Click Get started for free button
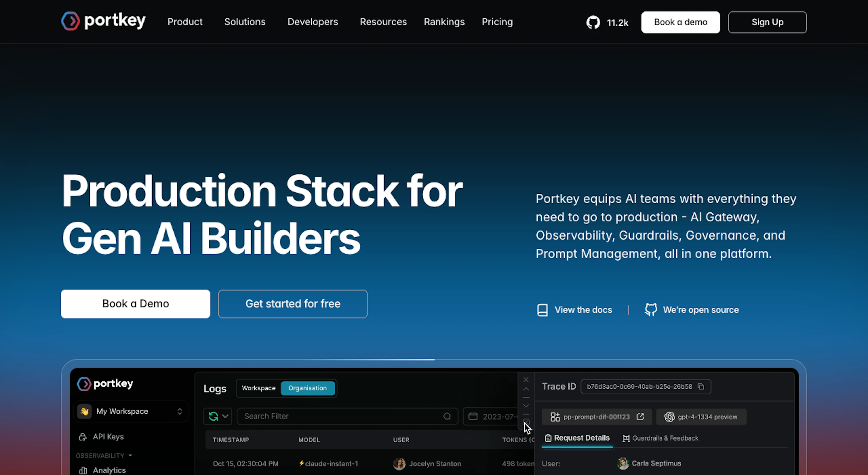Screen dimensions: 868x475 292,304
